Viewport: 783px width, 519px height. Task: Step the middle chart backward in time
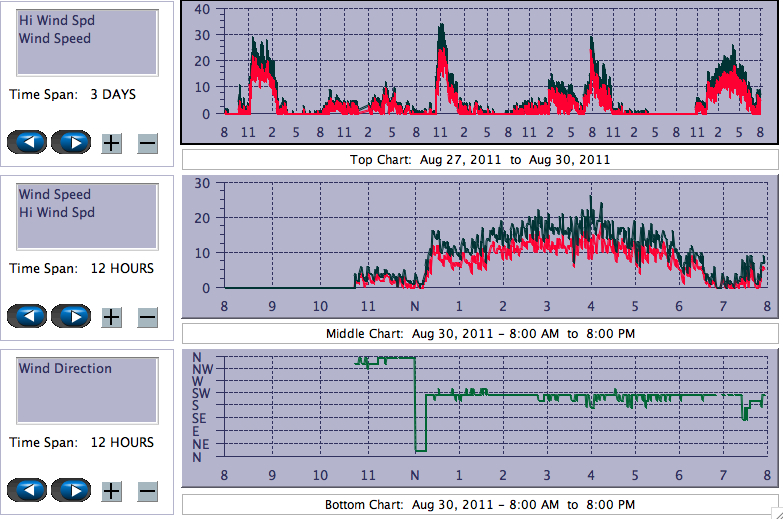pyautogui.click(x=27, y=316)
